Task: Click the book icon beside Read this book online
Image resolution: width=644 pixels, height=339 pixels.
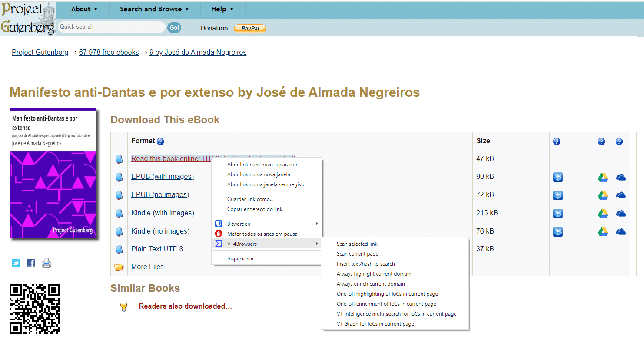Action: 119,159
